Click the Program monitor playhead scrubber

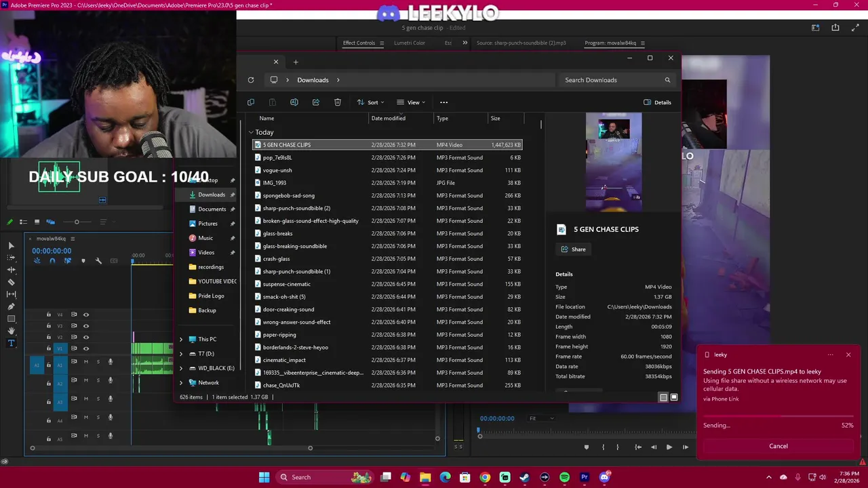pos(479,430)
